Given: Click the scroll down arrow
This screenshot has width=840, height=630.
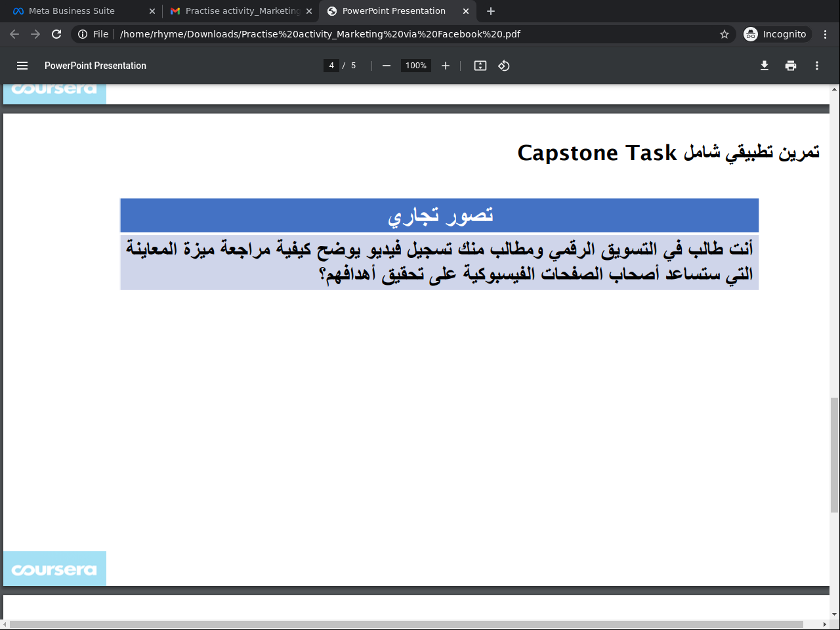Looking at the screenshot, I should coord(835,615).
